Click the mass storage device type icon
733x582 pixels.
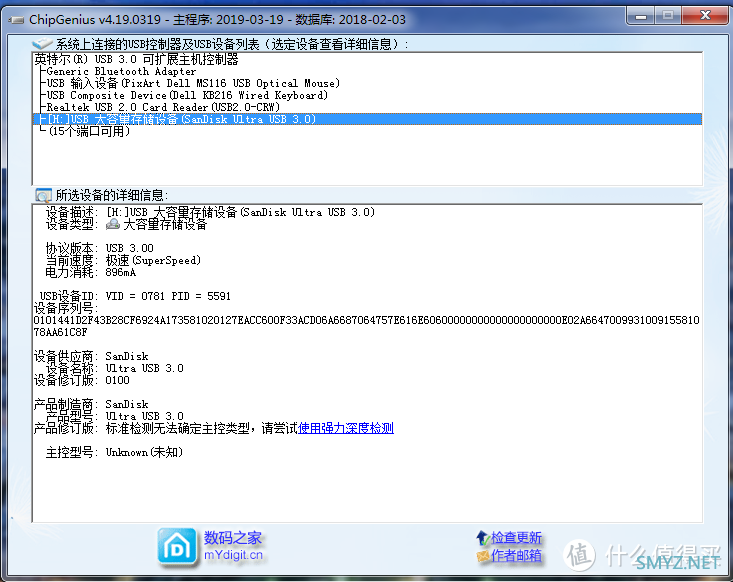click(x=113, y=224)
